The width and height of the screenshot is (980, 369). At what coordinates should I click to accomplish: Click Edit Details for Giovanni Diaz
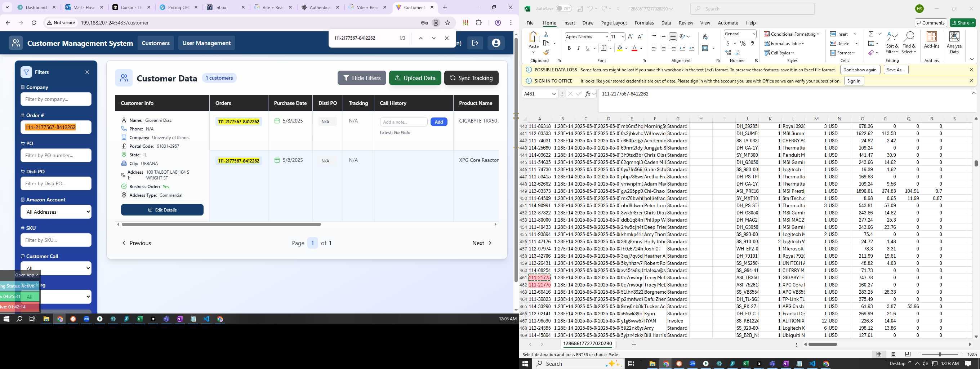coord(162,210)
